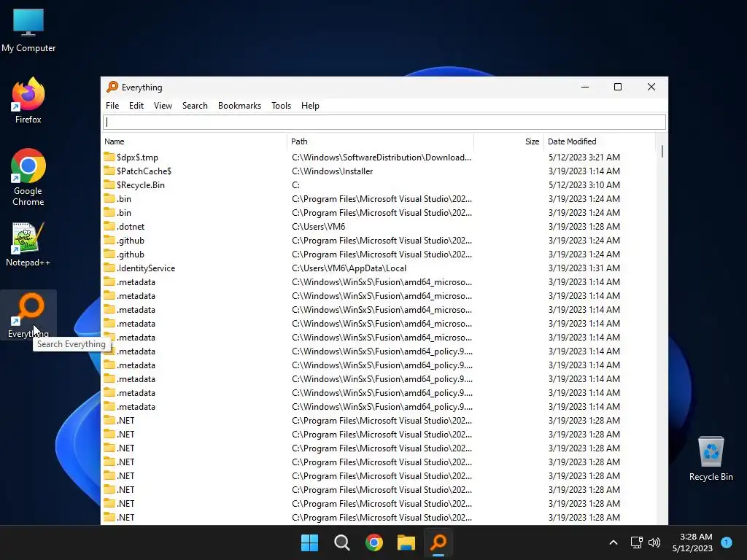Select the .IdentityService folder icon
Image resolution: width=747 pixels, height=560 pixels.
point(109,268)
